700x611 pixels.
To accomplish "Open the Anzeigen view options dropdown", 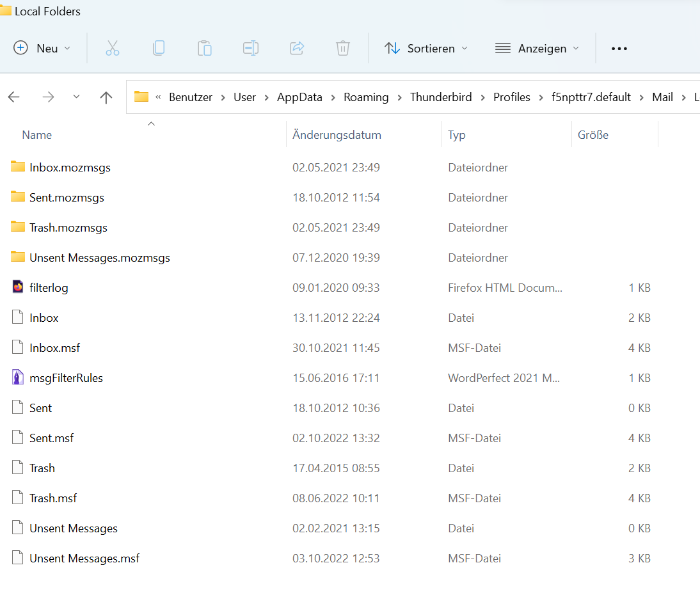I will coord(537,48).
